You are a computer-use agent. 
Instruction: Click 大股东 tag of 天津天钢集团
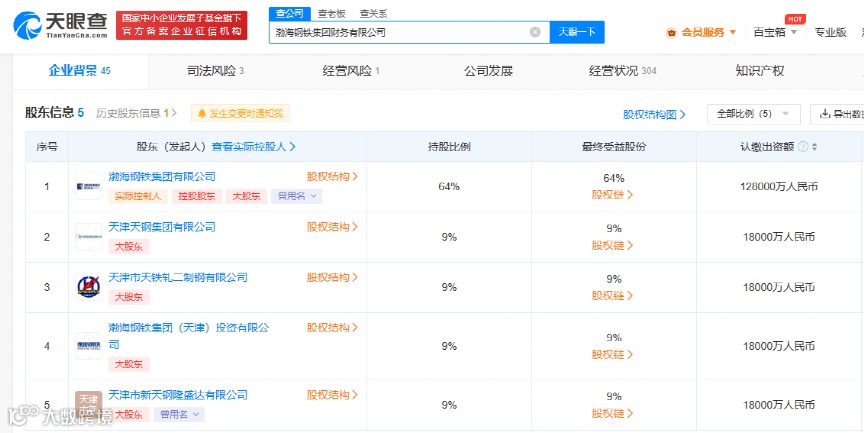[129, 247]
